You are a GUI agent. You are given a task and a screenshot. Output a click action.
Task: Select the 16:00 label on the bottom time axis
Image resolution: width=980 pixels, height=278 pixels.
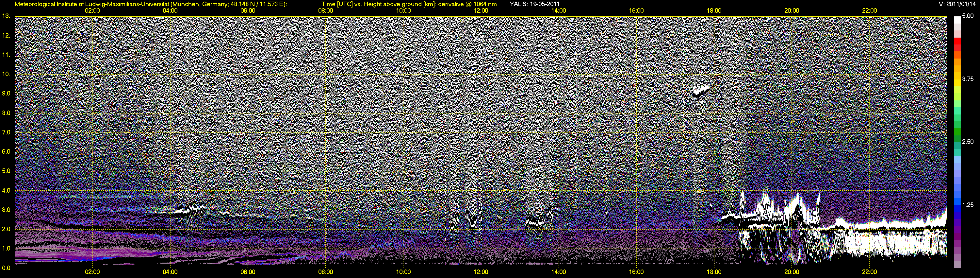pyautogui.click(x=636, y=272)
